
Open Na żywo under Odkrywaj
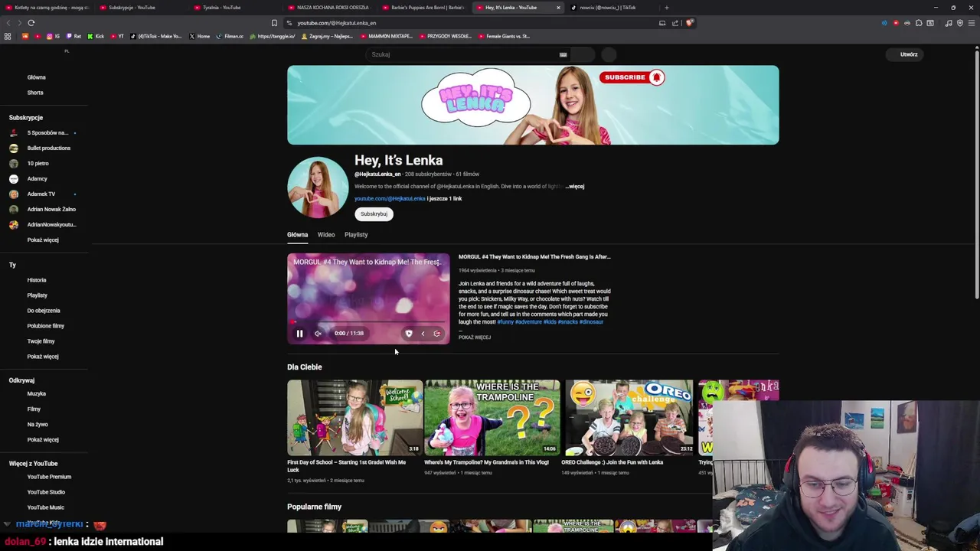(x=38, y=425)
